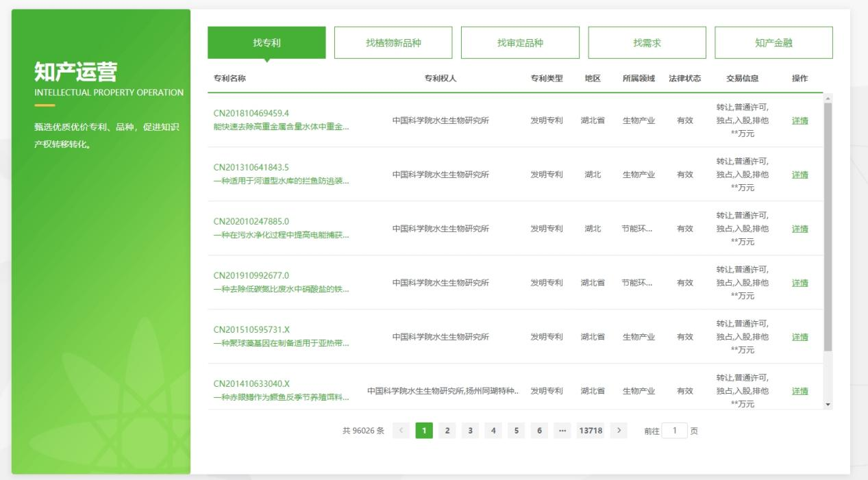Image resolution: width=868 pixels, height=480 pixels.
Task: Open the 找需求 tab
Action: pos(647,42)
